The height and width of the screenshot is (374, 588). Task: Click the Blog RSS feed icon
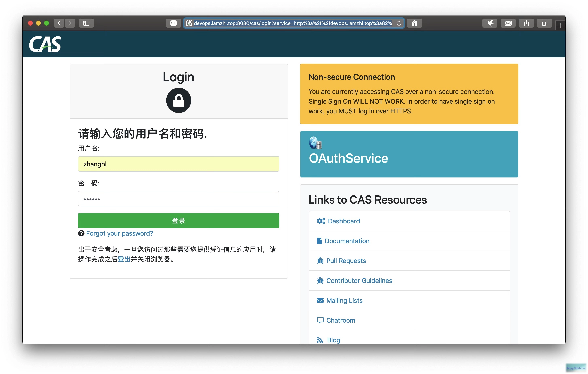click(x=320, y=340)
